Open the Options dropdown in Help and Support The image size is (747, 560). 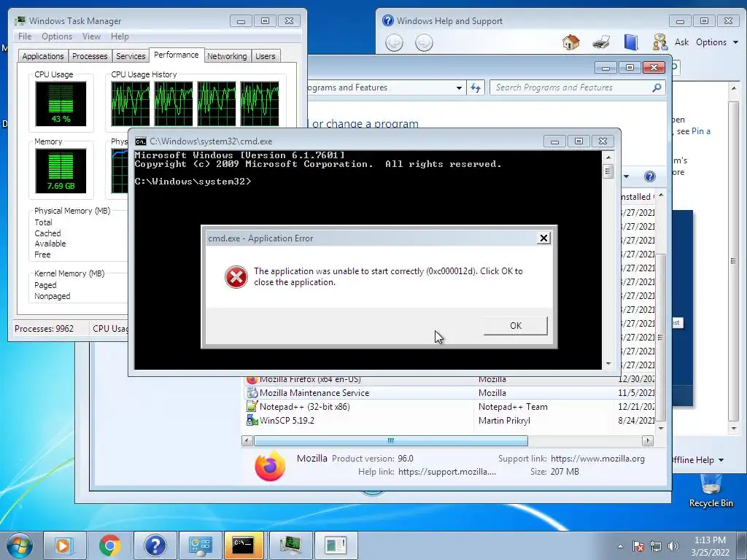pyautogui.click(x=717, y=42)
